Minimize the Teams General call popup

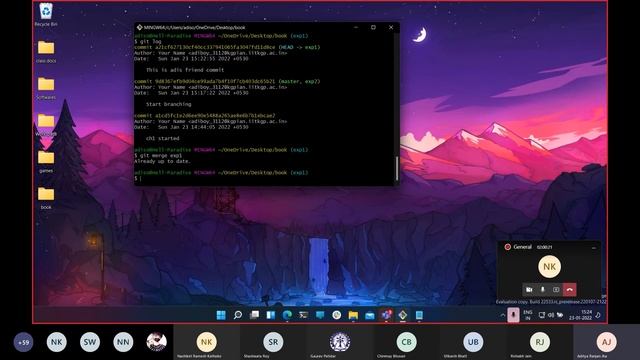594,247
